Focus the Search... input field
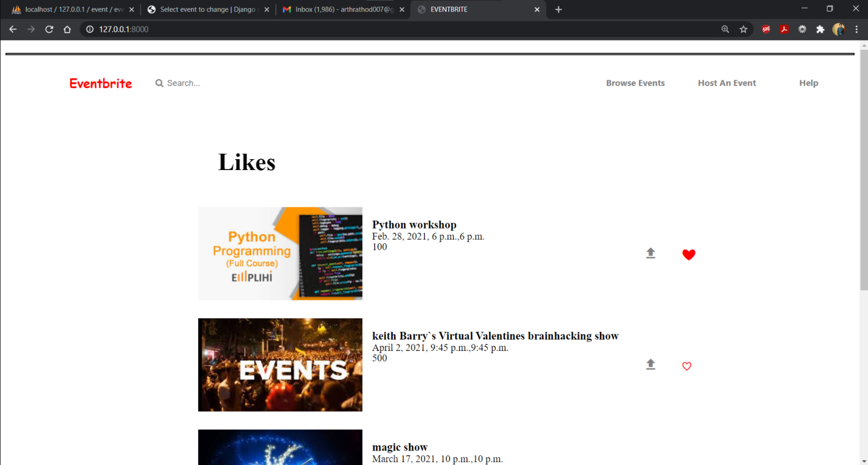This screenshot has width=868, height=465. [x=184, y=83]
